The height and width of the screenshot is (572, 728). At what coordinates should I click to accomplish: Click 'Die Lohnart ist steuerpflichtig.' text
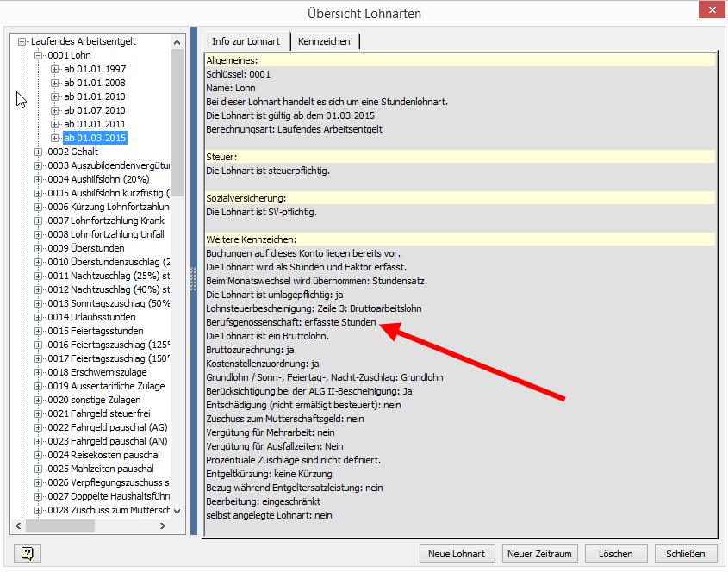[x=268, y=171]
